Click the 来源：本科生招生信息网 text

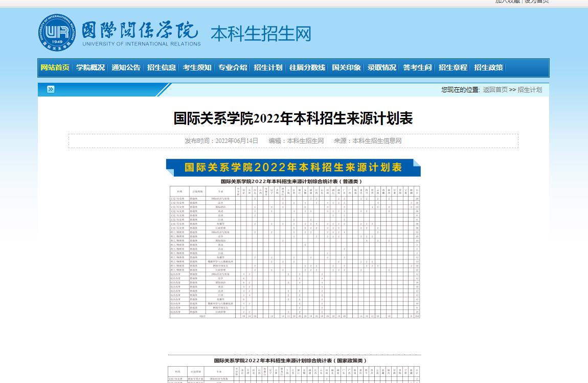368,141
